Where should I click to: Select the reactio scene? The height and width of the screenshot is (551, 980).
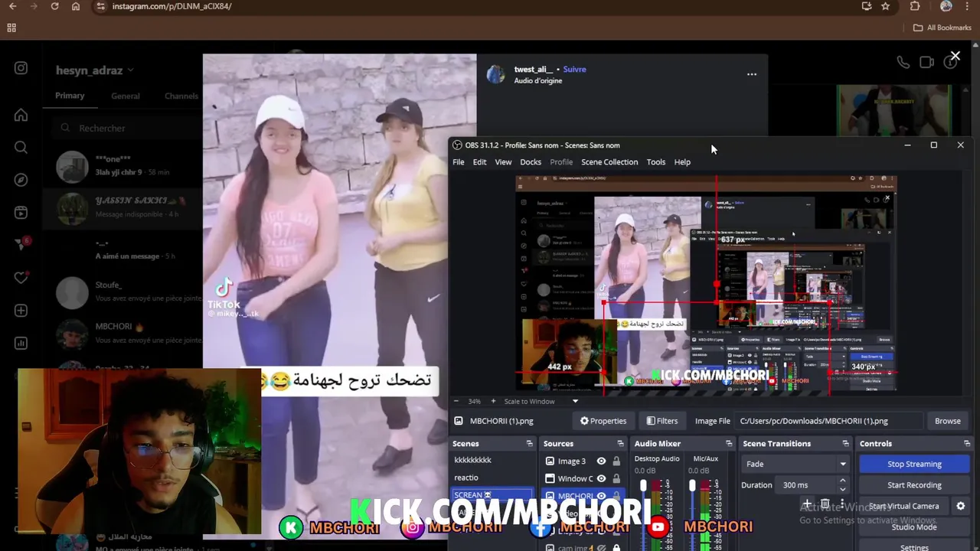click(x=492, y=478)
